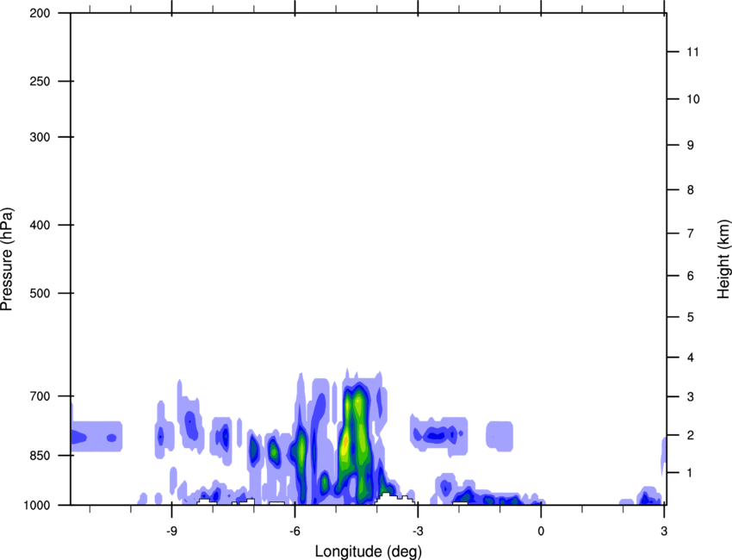Pick the 6 km height label
The height and width of the screenshot is (560, 732).
tap(691, 276)
